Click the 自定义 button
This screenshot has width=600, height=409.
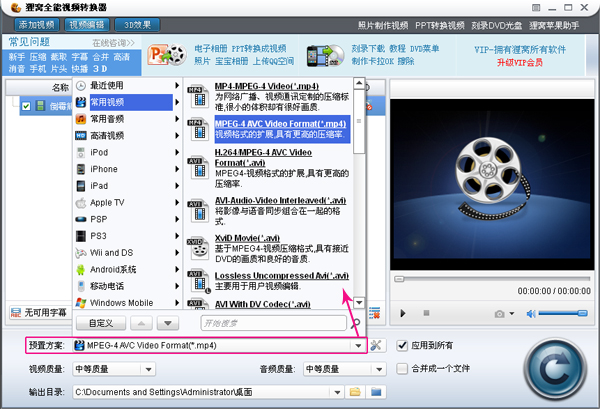coord(102,323)
